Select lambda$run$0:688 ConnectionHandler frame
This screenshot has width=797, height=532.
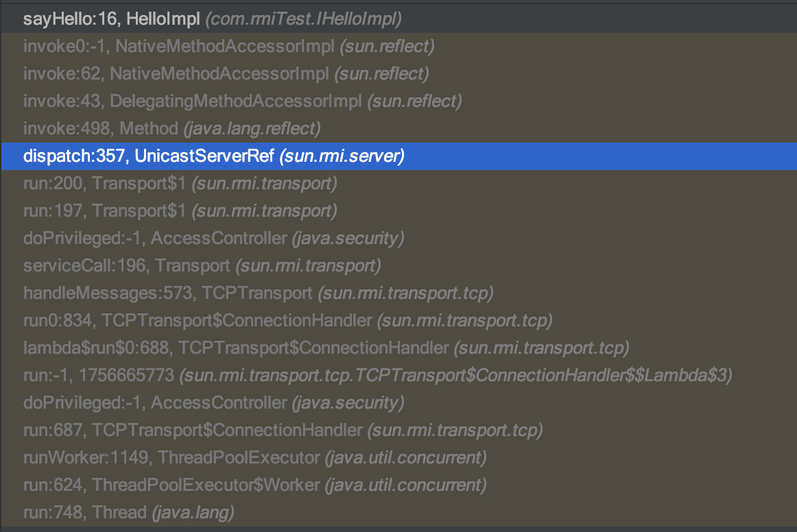(398, 348)
